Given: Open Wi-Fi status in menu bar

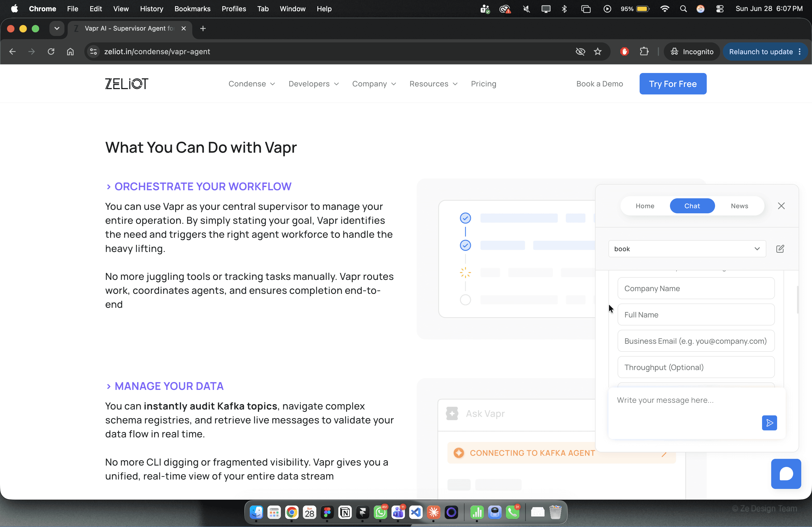Looking at the screenshot, I should point(664,9).
